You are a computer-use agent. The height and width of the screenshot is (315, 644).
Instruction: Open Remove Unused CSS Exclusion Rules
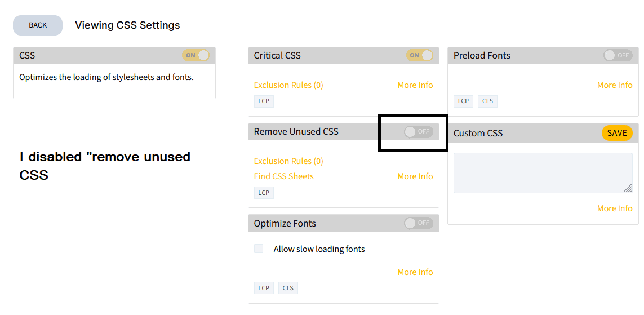coord(288,161)
